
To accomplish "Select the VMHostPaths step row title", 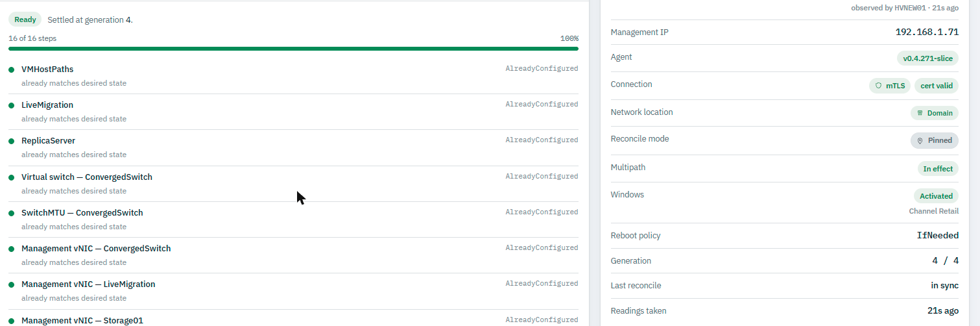I will [47, 69].
